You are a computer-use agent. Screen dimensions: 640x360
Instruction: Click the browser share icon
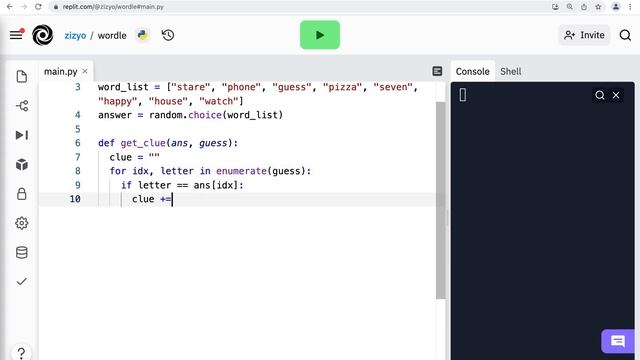[x=584, y=7]
